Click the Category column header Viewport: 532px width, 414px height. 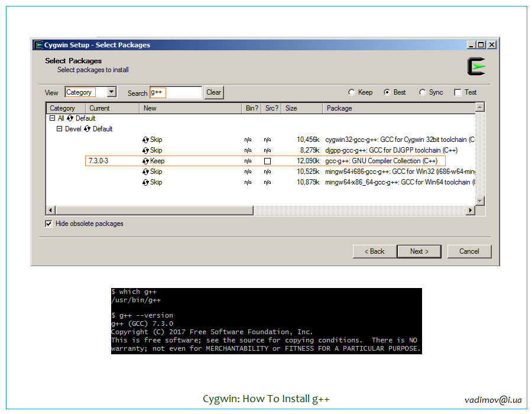tap(66, 108)
